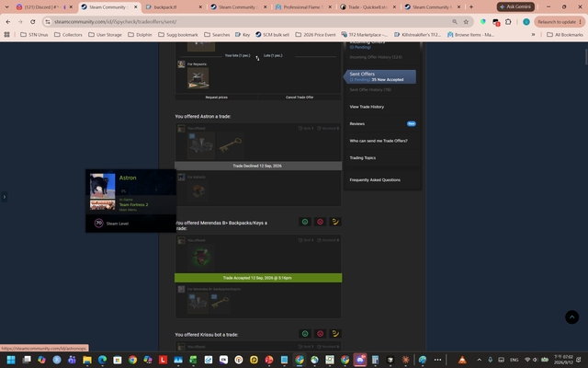
Task: Click the yellow icon beside Krissu bot trade
Action: (335, 333)
